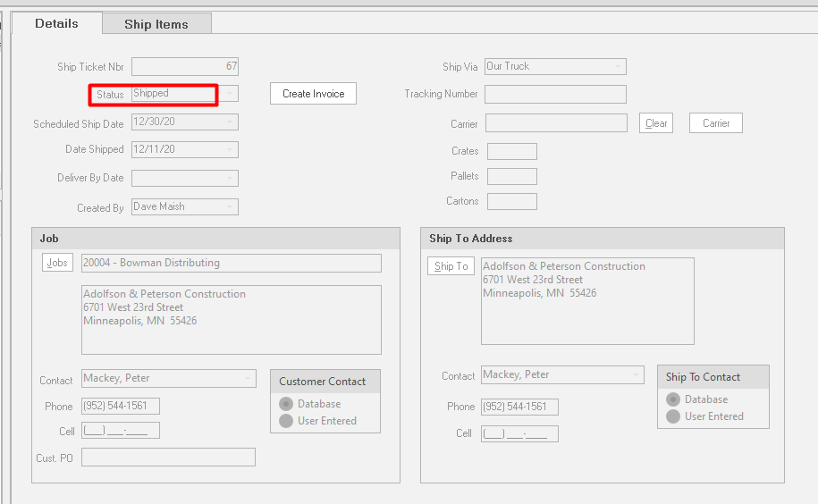
Task: Open the Scheduled Ship Date dropdown
Action: (x=230, y=122)
